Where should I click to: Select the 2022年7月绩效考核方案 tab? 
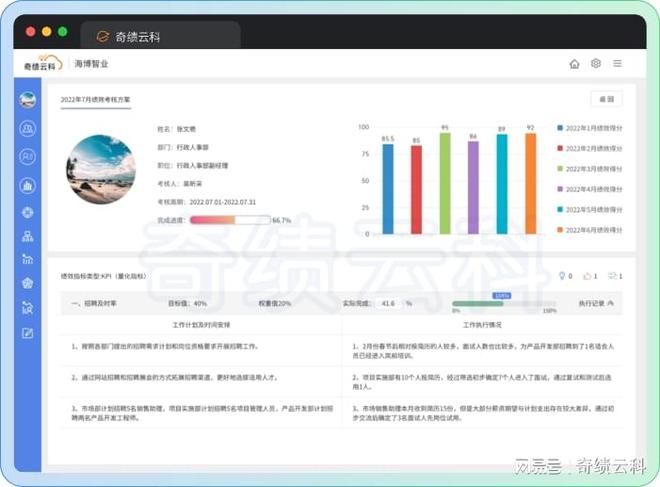pyautogui.click(x=96, y=100)
